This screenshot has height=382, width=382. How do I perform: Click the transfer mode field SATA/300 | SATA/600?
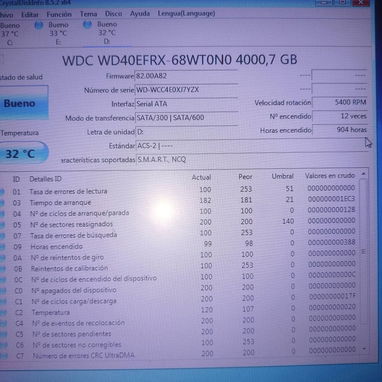186,118
